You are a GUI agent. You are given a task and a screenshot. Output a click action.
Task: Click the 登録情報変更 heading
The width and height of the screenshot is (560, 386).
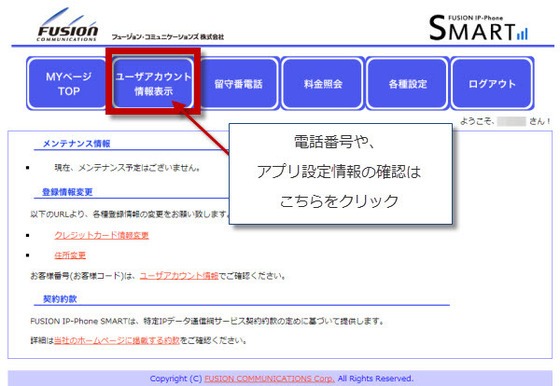pyautogui.click(x=68, y=192)
